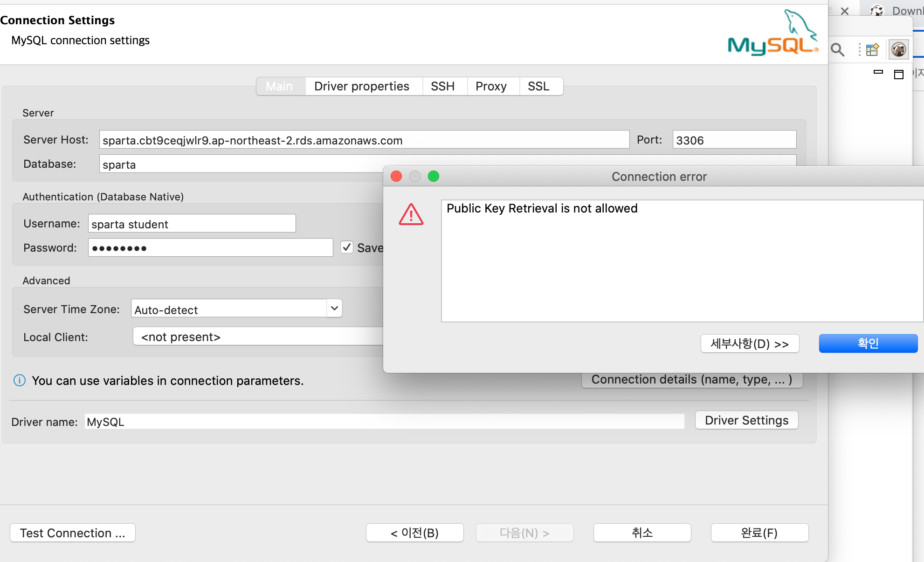Click the 'Public Key Retrieval is not allowed' message
This screenshot has height=562, width=924.
point(542,208)
